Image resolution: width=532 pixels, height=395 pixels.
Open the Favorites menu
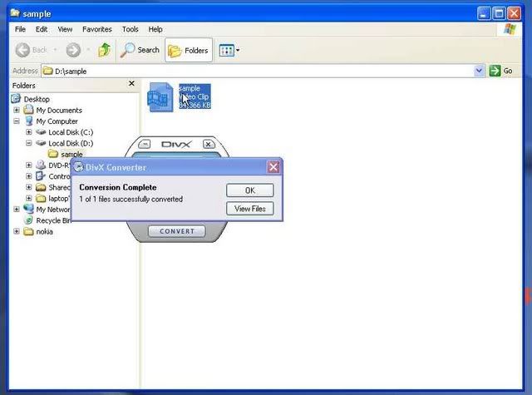point(97,30)
